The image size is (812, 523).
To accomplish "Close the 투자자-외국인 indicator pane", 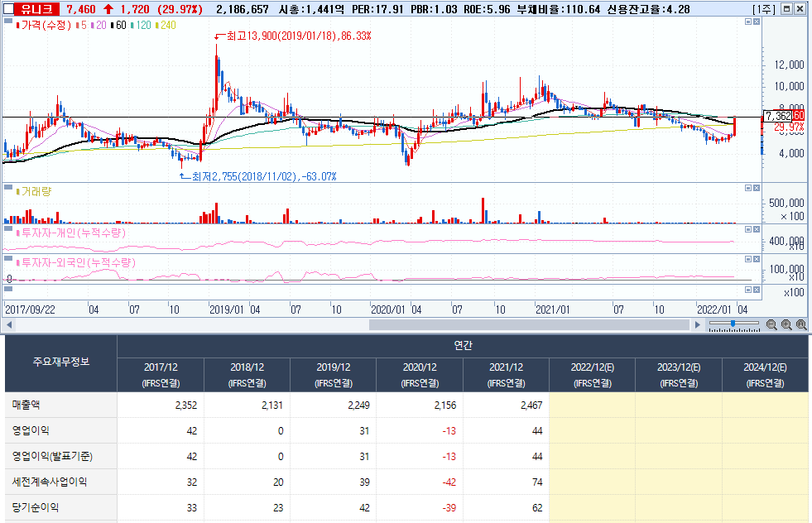I will (x=757, y=259).
